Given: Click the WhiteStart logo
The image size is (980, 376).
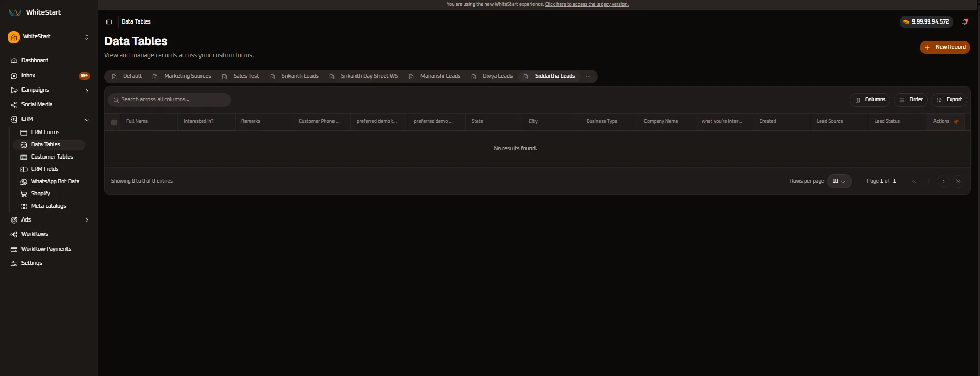Looking at the screenshot, I should click(35, 12).
